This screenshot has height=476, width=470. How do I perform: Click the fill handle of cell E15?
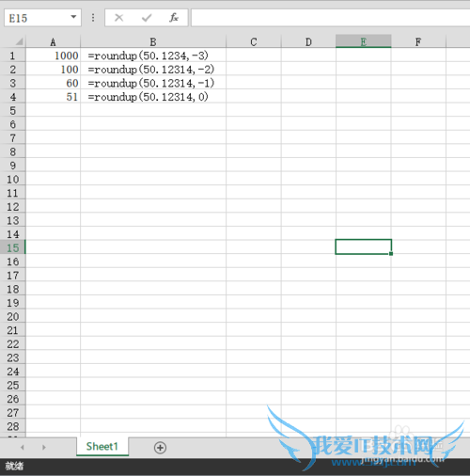tap(391, 254)
